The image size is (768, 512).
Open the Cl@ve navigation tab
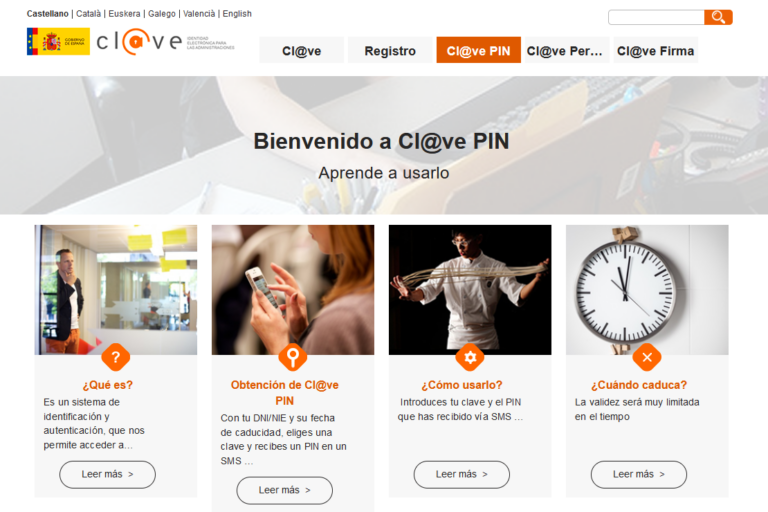tap(302, 50)
